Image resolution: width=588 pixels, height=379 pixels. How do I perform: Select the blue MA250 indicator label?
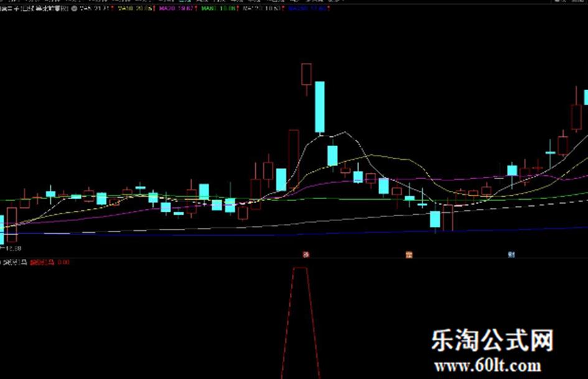point(309,8)
